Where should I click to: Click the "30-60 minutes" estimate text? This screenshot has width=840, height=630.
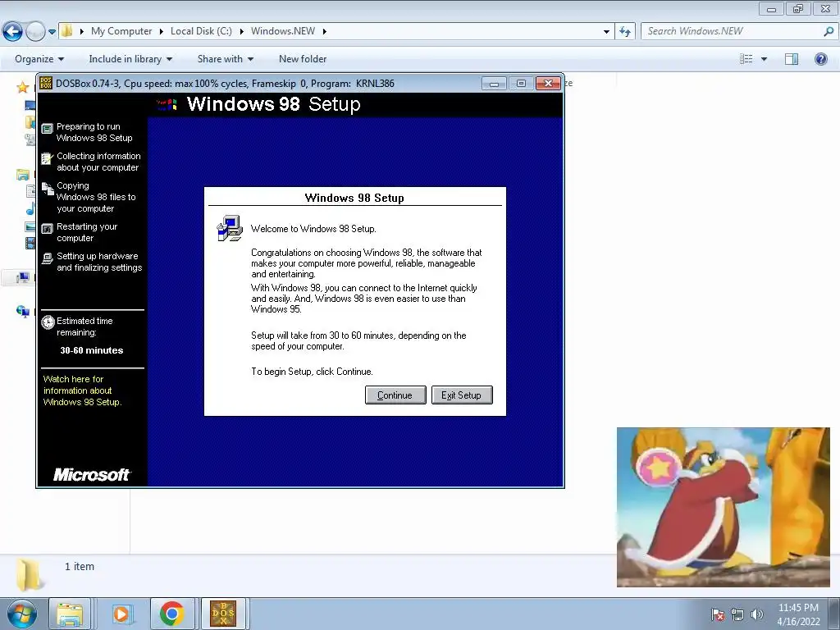(x=92, y=350)
